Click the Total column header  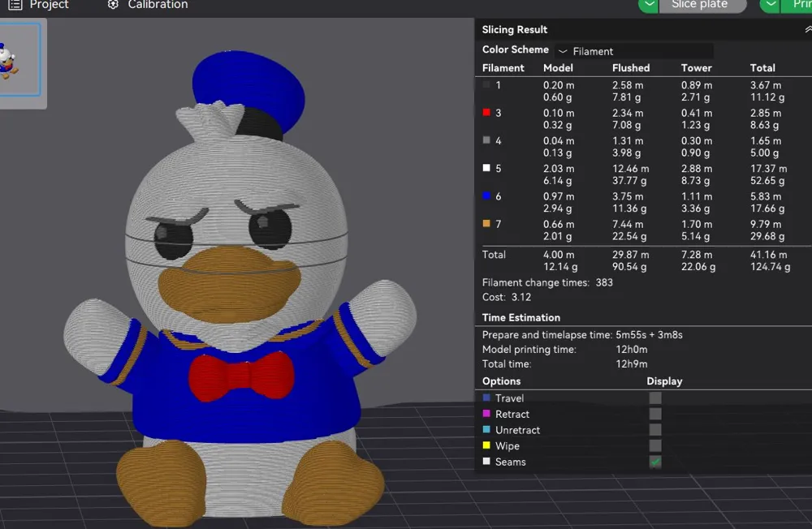[762, 68]
